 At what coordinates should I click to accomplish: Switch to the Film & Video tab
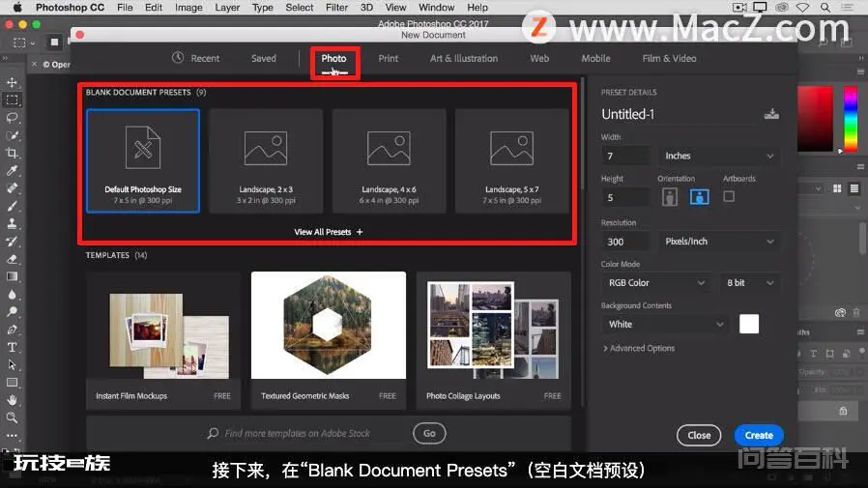point(669,58)
